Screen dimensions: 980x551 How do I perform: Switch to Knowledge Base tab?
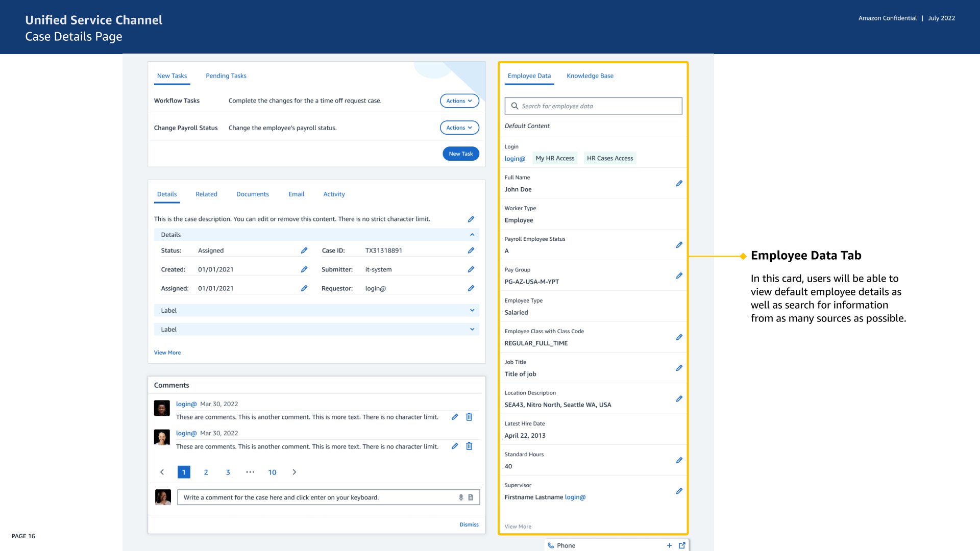pos(590,76)
